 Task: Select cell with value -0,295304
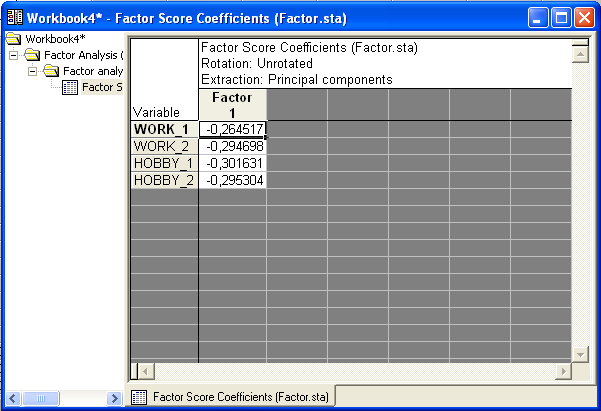point(232,180)
